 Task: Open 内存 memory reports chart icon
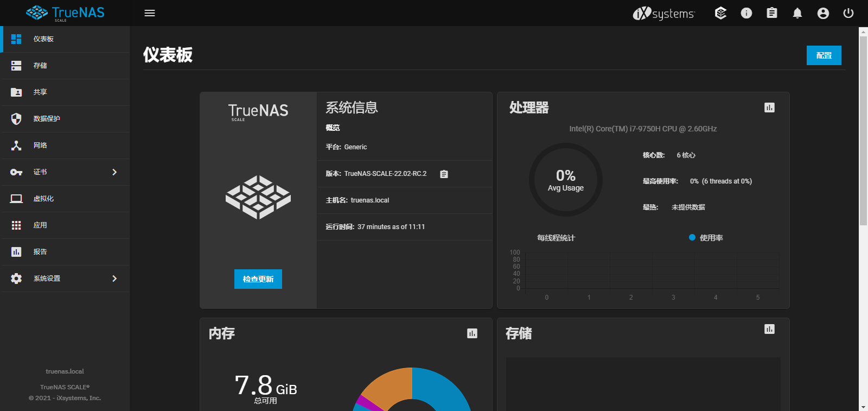(472, 333)
